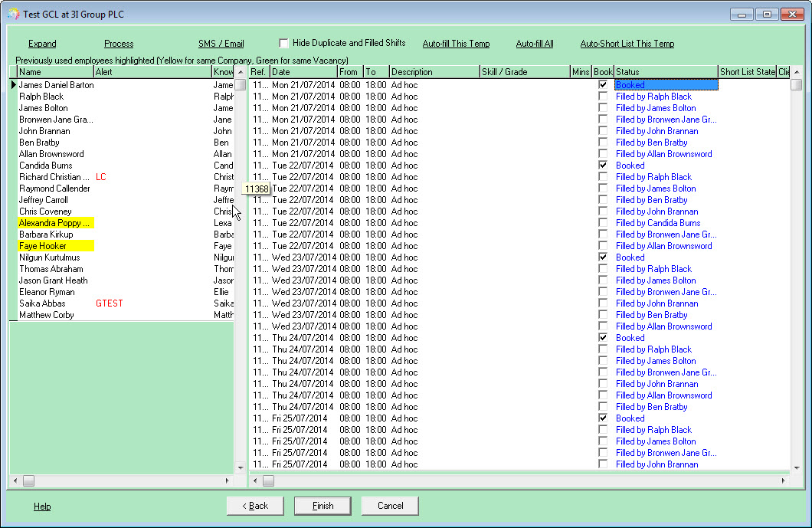Click the Process link
This screenshot has width=812, height=528.
coord(119,44)
